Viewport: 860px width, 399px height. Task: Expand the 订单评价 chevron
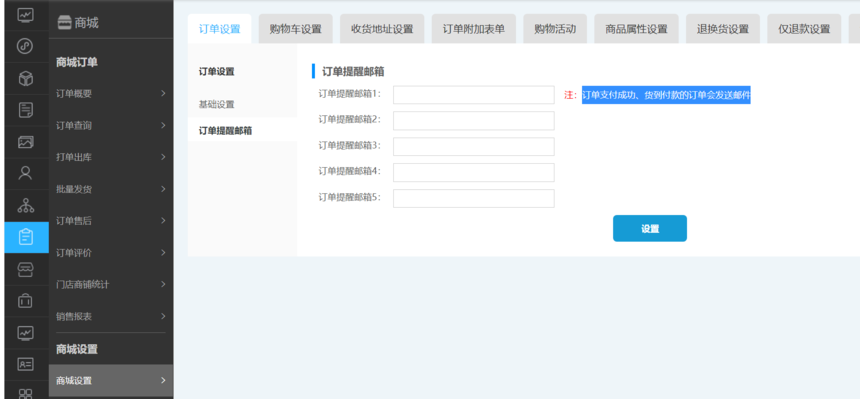[163, 252]
